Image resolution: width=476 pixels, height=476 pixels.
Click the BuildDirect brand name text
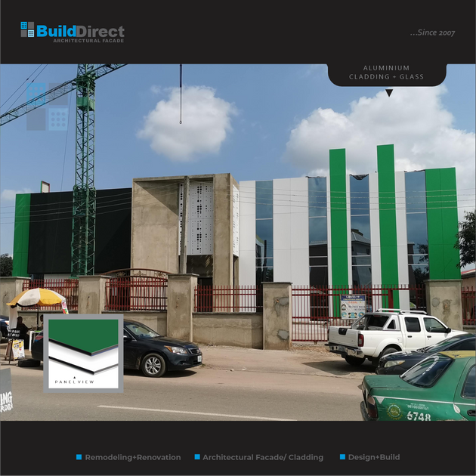80,31
